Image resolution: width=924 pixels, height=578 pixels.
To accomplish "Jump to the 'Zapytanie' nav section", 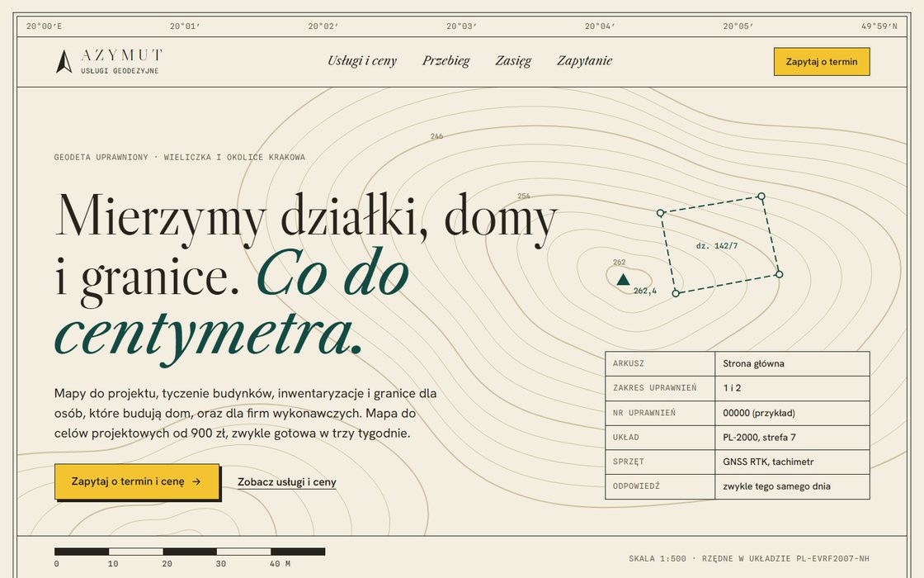I will coord(585,61).
